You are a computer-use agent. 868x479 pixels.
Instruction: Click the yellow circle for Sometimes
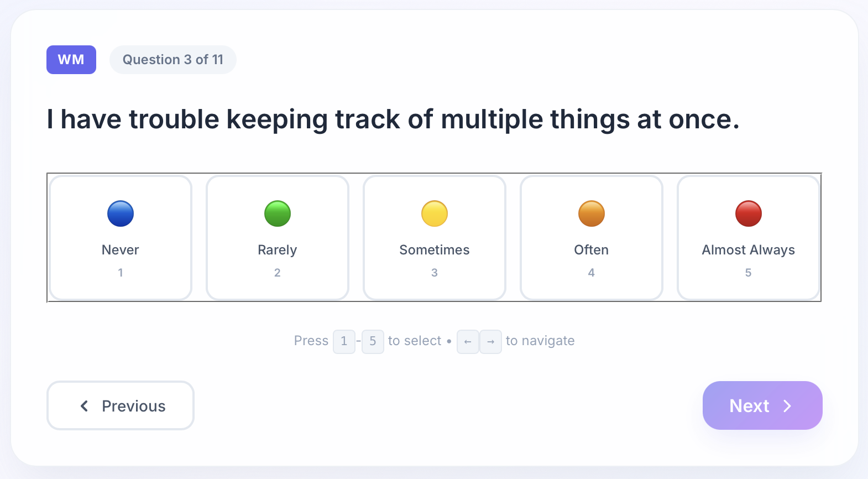[435, 214]
